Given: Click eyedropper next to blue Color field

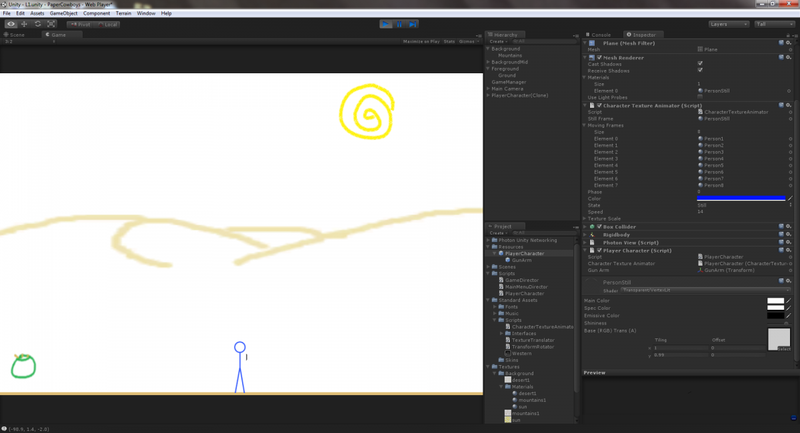Looking at the screenshot, I should pos(790,198).
